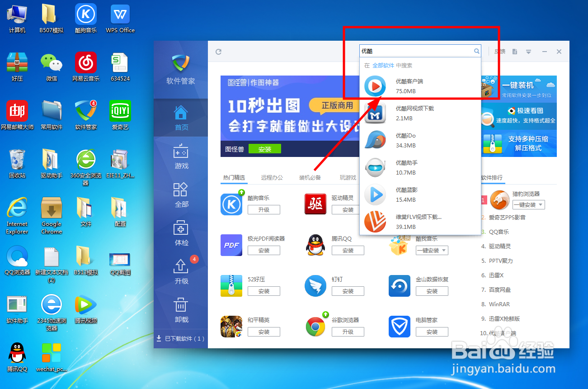Open the 软件排行 ranking tab
The image size is (588, 389).
(491, 178)
